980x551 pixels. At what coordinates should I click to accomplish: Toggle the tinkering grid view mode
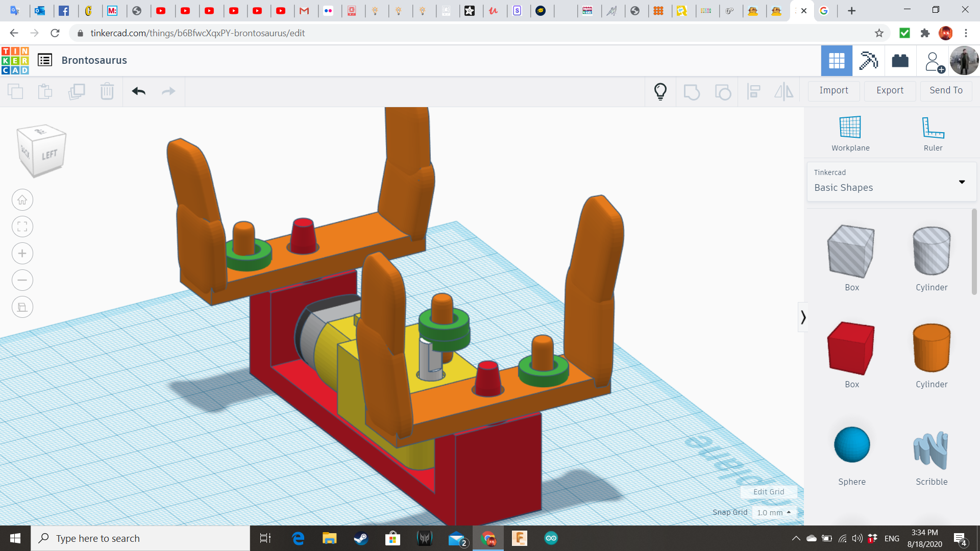point(836,60)
